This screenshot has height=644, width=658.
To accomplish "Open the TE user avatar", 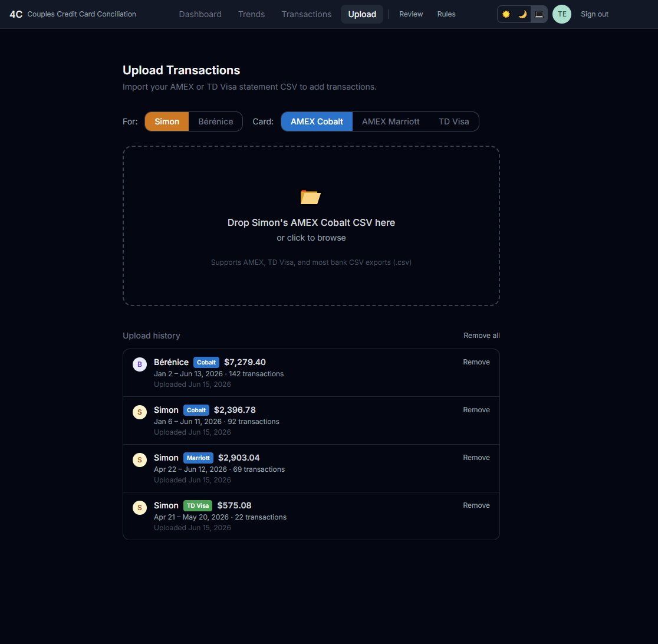I will 561,14.
